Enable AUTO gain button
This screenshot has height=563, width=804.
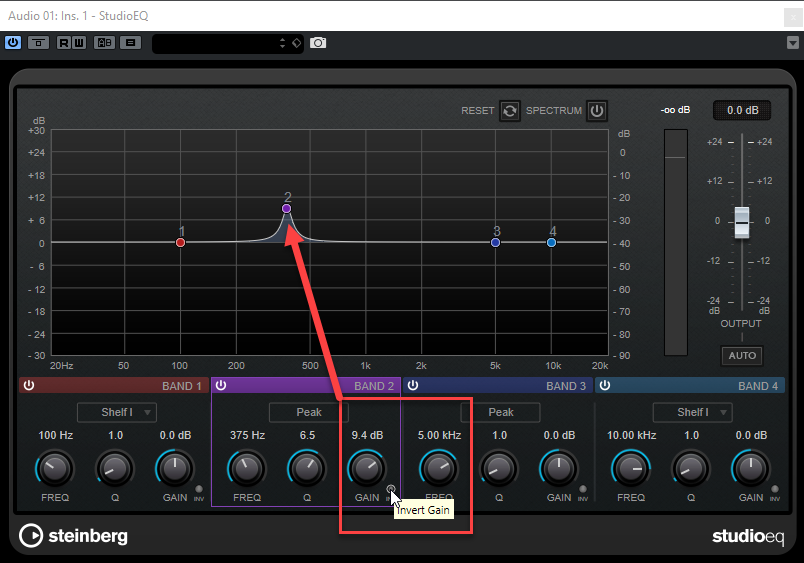[x=742, y=355]
